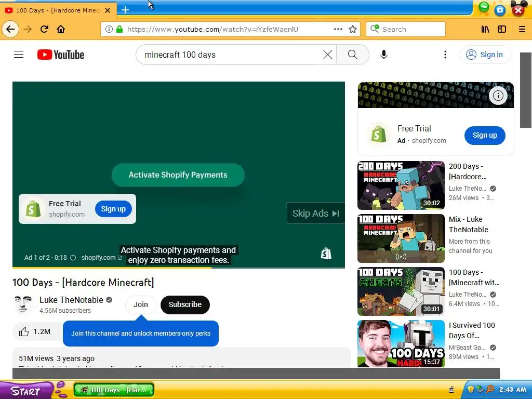Select 100 Days taskbar window button
532x399 pixels.
pos(114,390)
